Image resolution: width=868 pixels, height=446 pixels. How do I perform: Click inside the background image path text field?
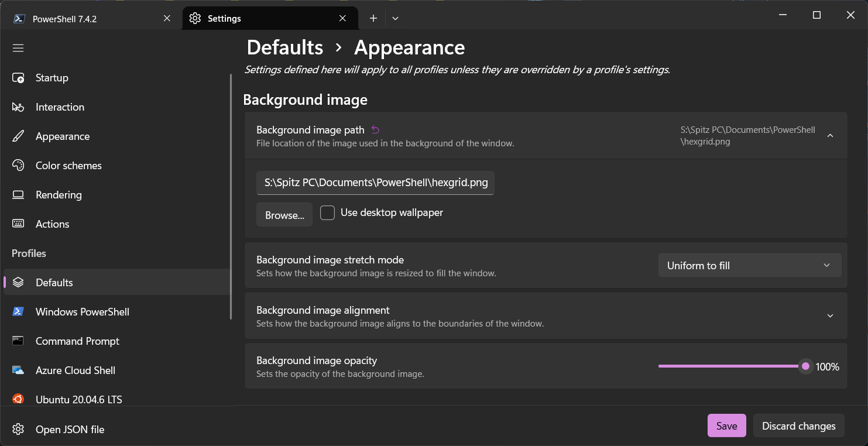point(375,183)
